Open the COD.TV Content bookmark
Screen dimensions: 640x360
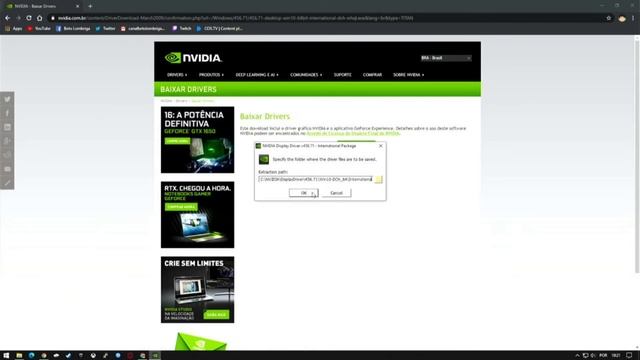(219, 29)
